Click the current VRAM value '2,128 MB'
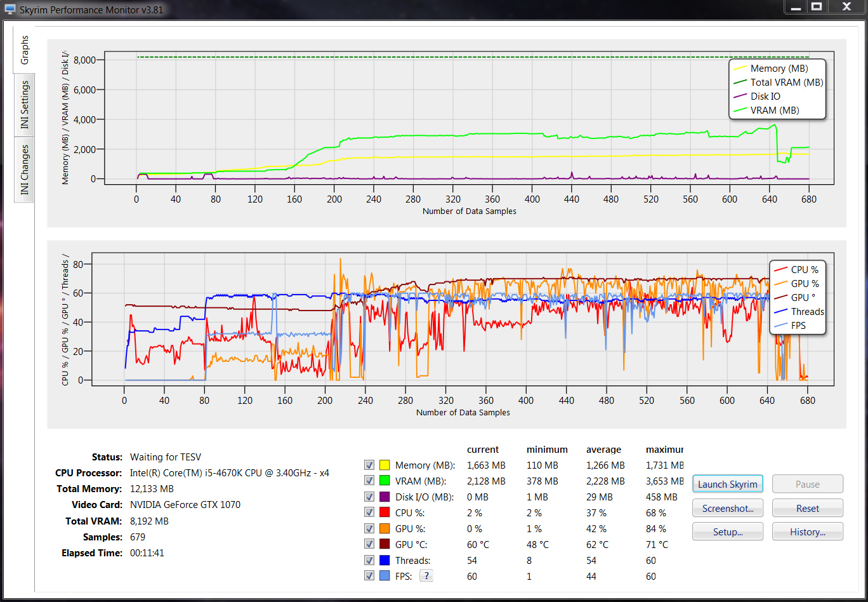This screenshot has width=868, height=602. [x=486, y=481]
